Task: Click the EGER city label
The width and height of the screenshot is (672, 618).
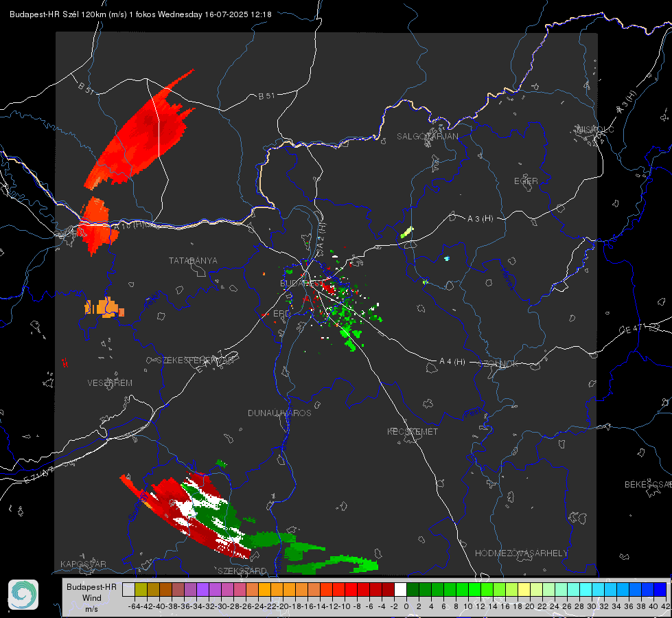Action: point(526,181)
